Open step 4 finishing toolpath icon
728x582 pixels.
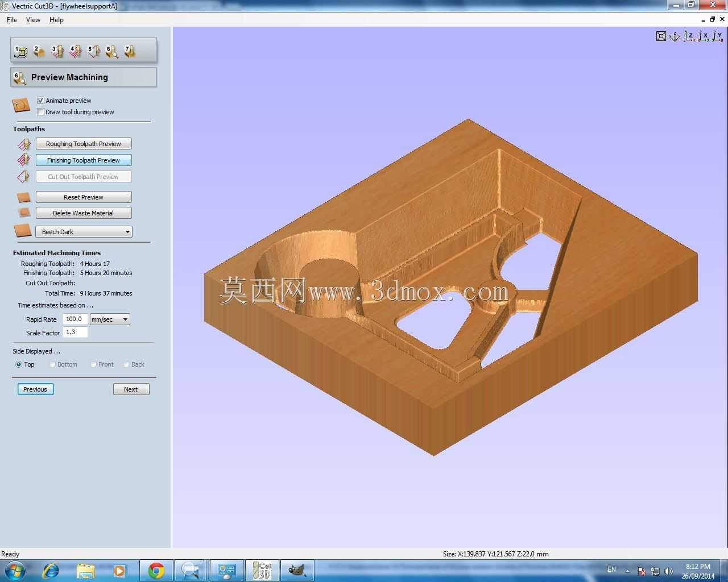[x=75, y=52]
